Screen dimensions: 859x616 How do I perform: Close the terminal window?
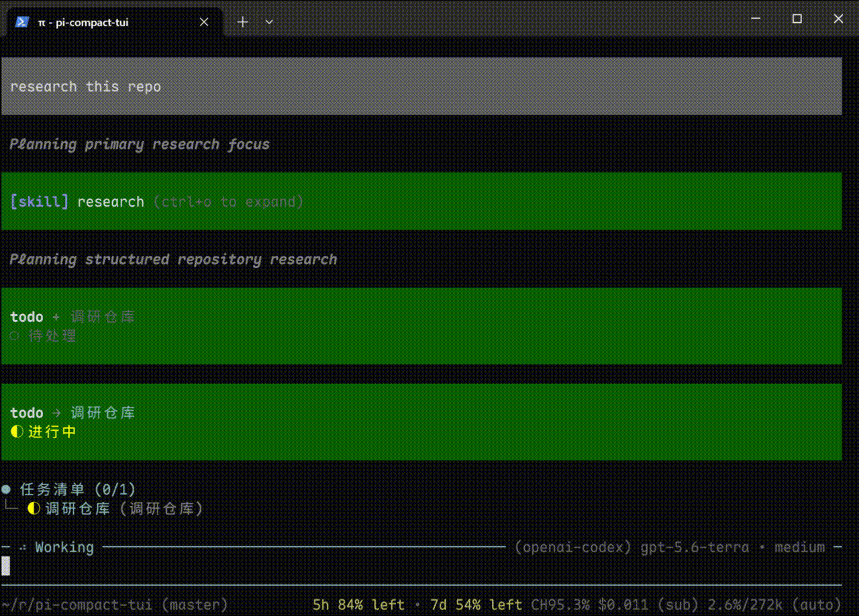838,19
